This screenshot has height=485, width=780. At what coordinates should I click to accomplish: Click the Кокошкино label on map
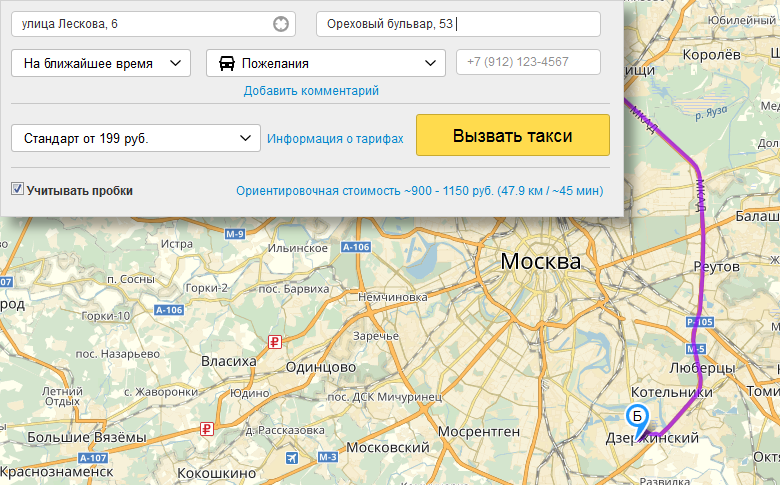(216, 473)
